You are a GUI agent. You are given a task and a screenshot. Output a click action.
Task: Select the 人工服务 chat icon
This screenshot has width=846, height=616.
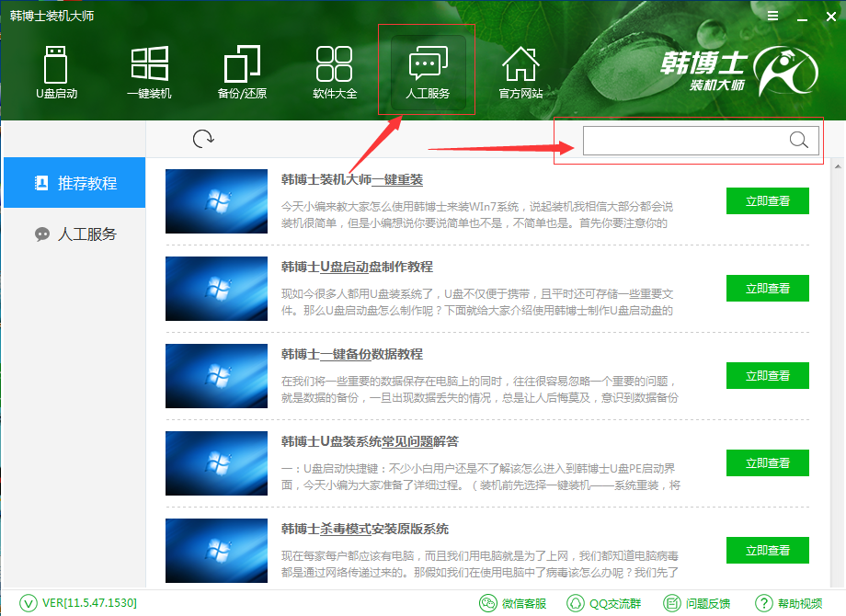[x=428, y=64]
